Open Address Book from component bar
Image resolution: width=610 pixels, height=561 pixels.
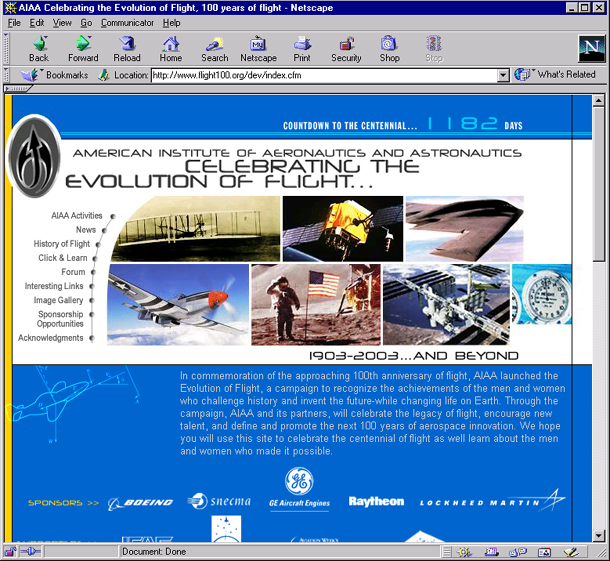(544, 552)
